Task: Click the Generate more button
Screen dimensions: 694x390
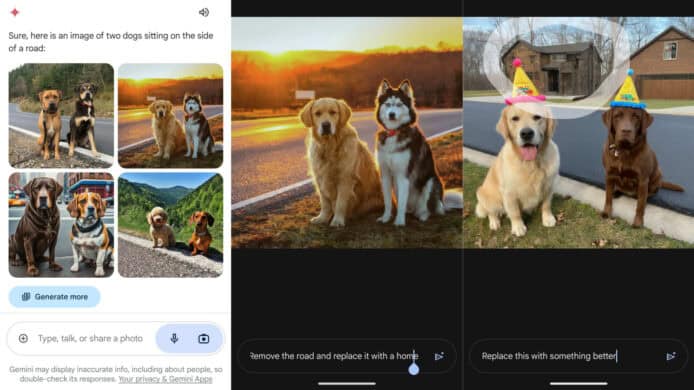Action: 54,297
